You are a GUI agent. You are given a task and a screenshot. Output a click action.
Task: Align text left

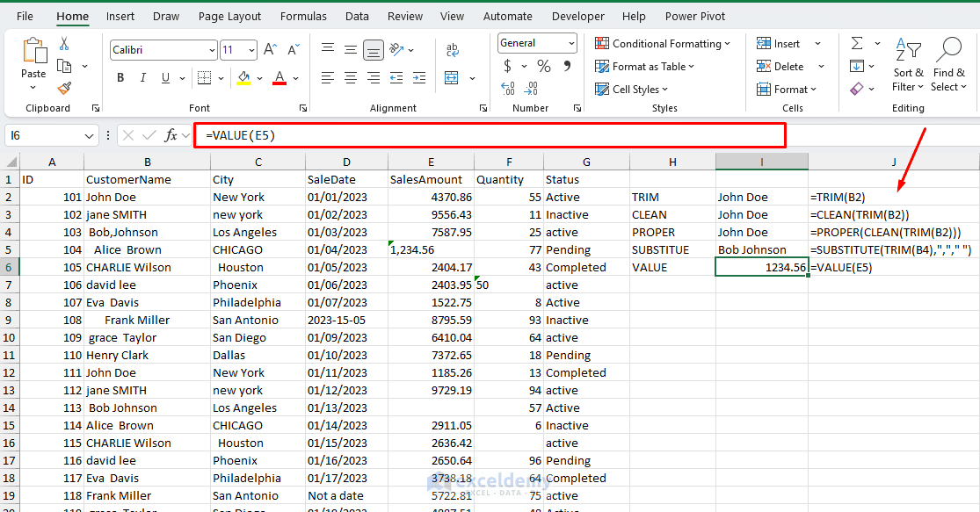coord(328,78)
